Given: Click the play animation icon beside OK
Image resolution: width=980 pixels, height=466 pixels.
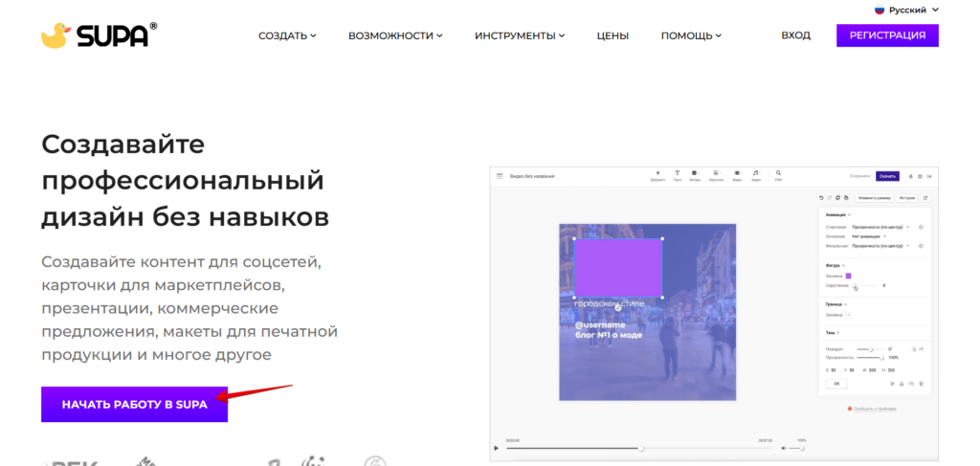Looking at the screenshot, I should click(893, 384).
